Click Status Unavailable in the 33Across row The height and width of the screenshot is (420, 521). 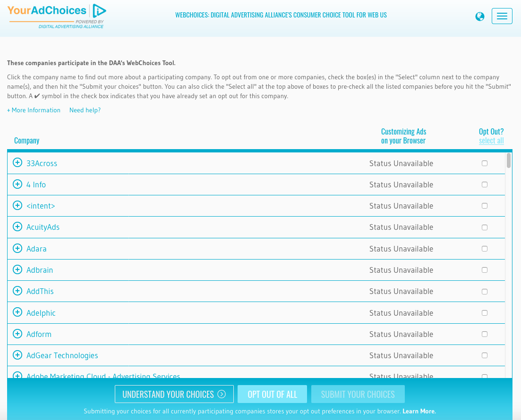pos(401,163)
